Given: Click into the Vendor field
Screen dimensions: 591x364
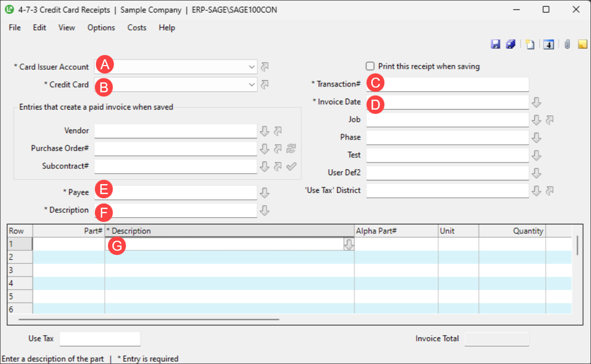Looking at the screenshot, I should coord(176,131).
